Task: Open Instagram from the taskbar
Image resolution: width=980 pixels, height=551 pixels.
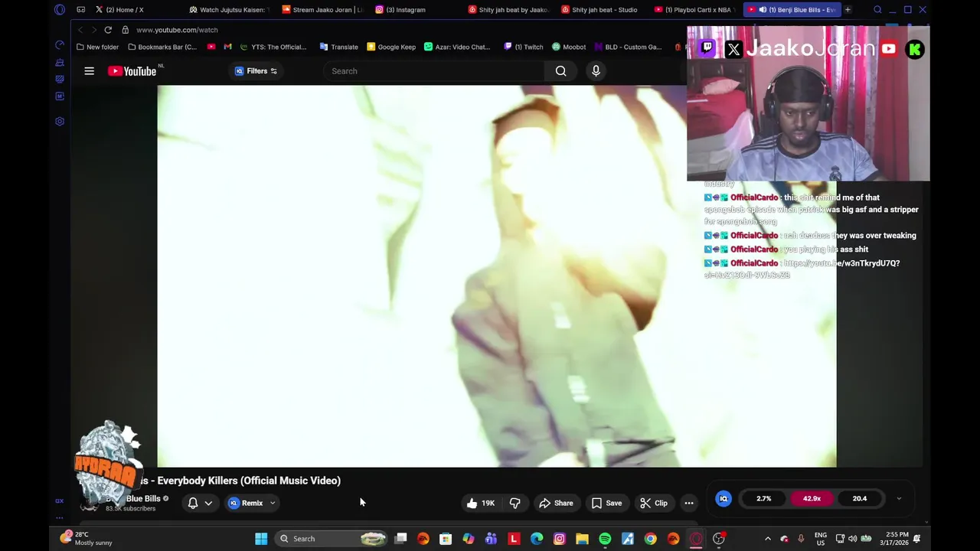Action: pos(560,539)
